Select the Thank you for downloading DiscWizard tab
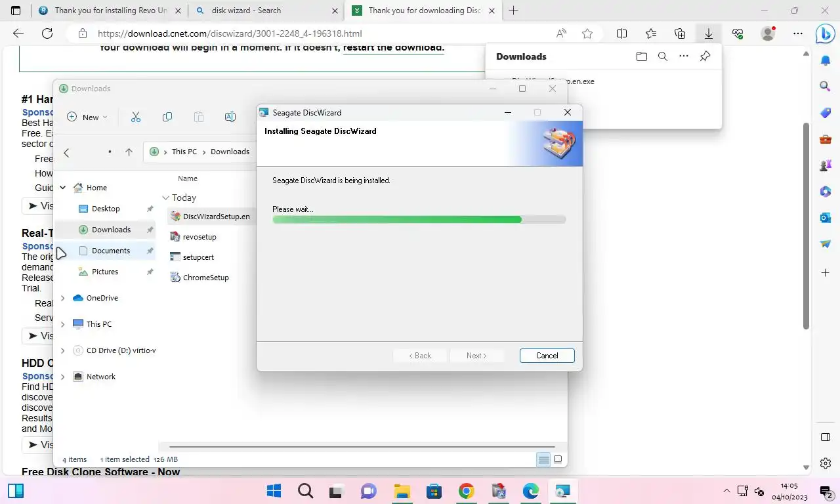 [423, 10]
